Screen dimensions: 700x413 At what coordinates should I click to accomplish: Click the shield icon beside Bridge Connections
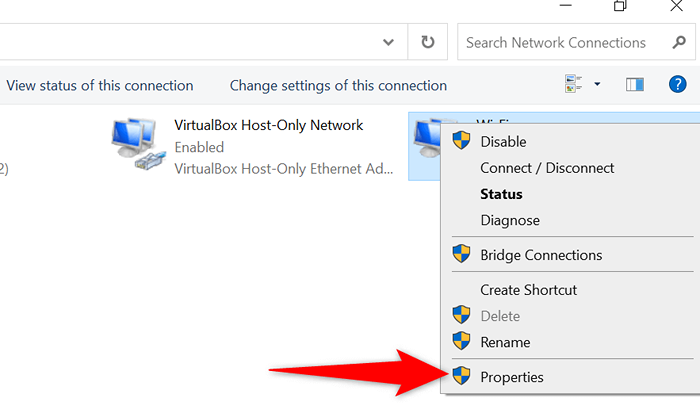pos(461,254)
